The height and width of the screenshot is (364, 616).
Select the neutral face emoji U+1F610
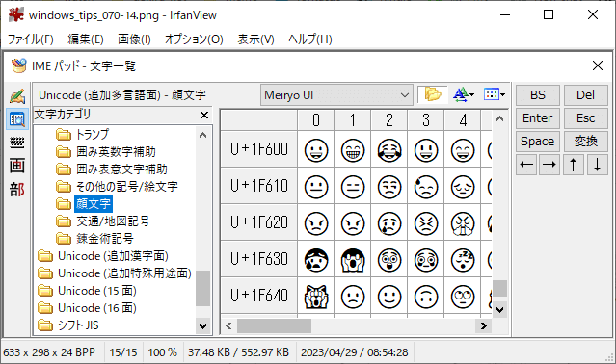(x=316, y=186)
